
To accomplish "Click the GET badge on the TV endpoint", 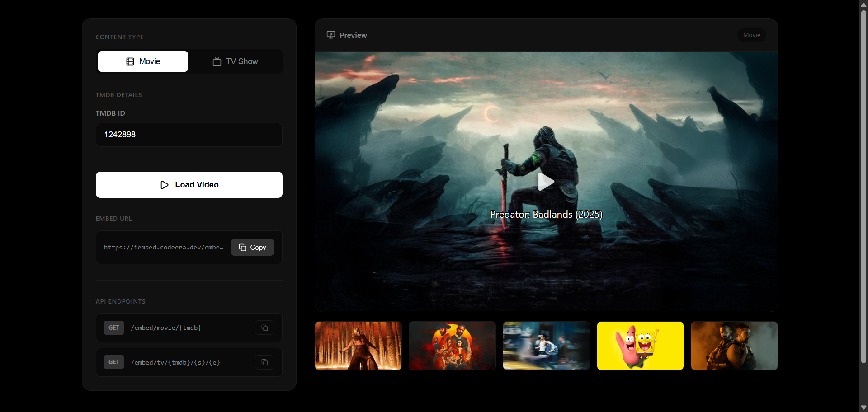I will [x=113, y=362].
